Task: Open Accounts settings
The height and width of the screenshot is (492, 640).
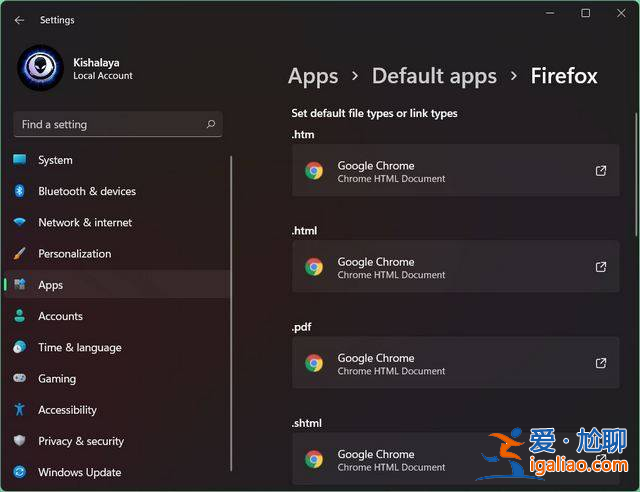Action: click(x=118, y=316)
